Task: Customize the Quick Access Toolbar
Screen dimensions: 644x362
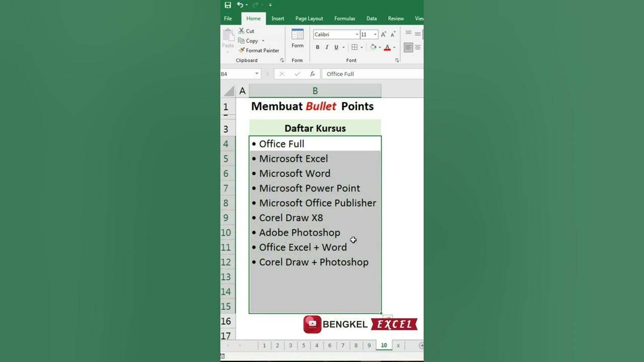Action: [x=270, y=5]
